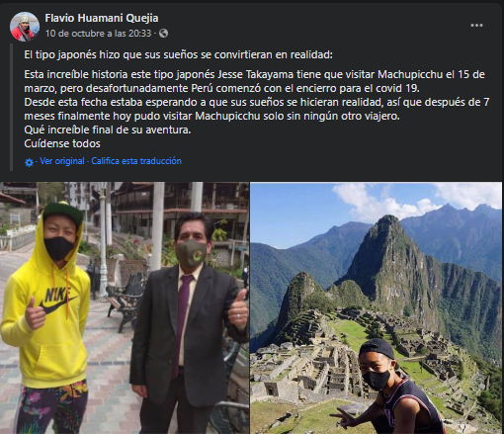Click the black bench in the left photo
Viewport: 504px width, 434px height.
coord(126,302)
